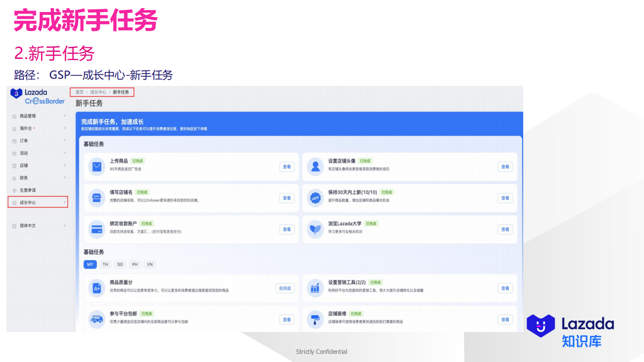
Task: Expand the 订单 sidebar section
Action: (24, 140)
